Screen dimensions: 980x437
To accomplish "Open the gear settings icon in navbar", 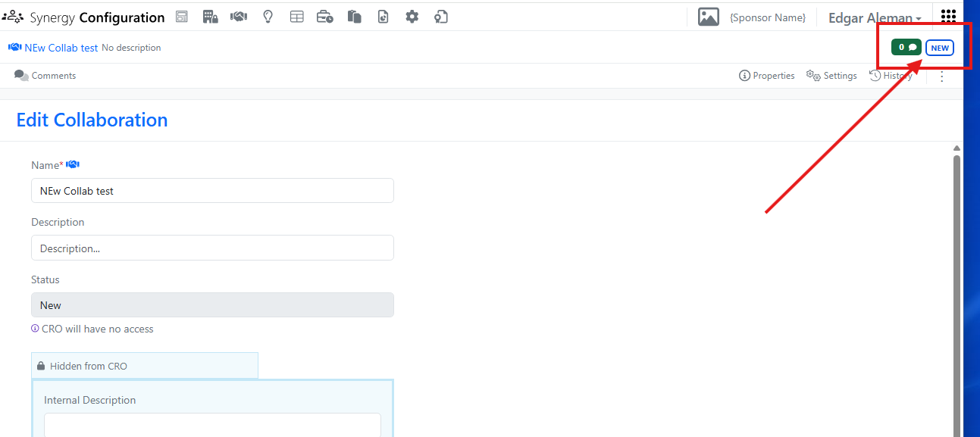I will tap(412, 17).
